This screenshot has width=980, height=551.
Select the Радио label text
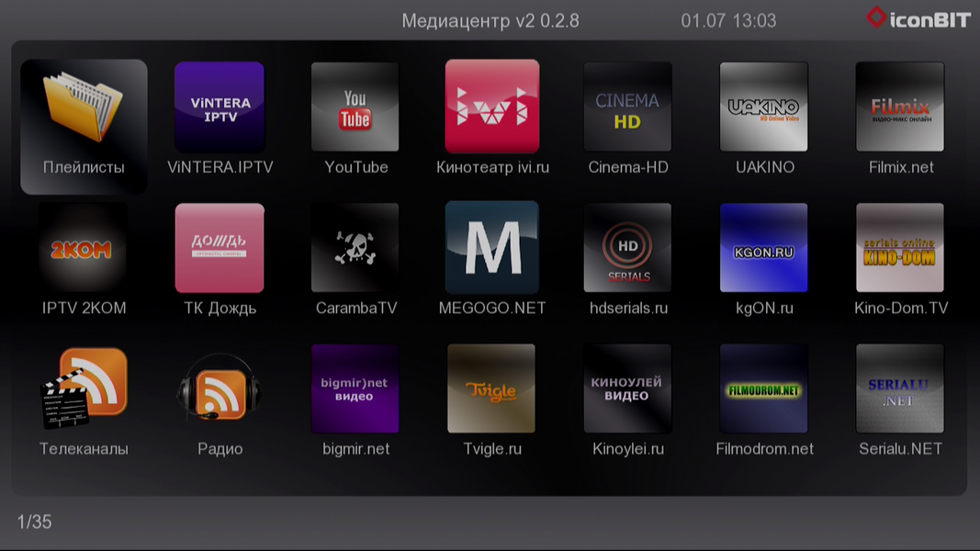point(220,450)
